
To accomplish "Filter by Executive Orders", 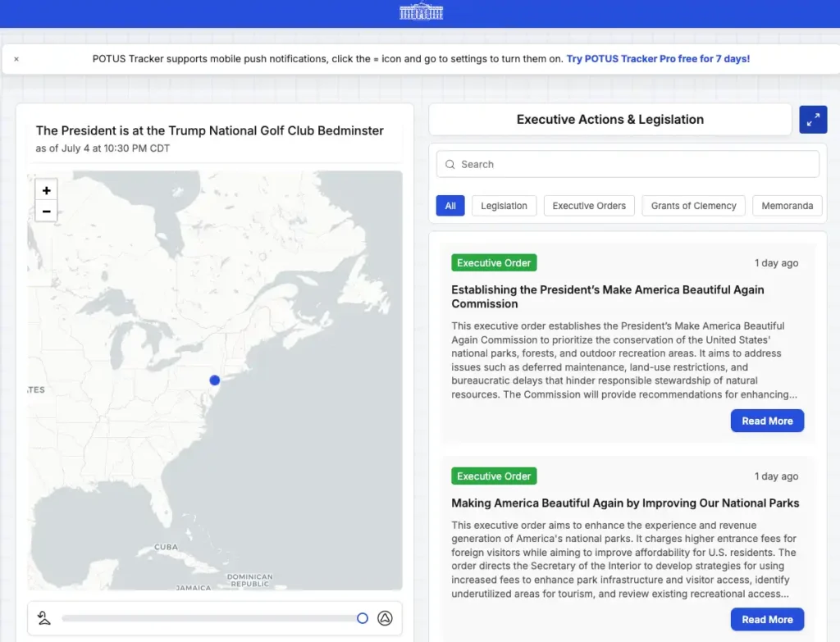I will click(x=589, y=206).
